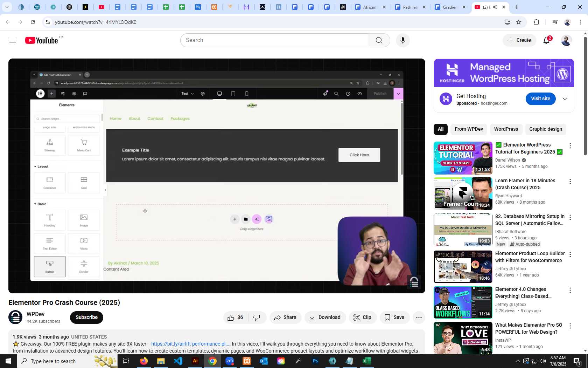Open Elementor Product Loop Builder thumbnail

tap(463, 267)
